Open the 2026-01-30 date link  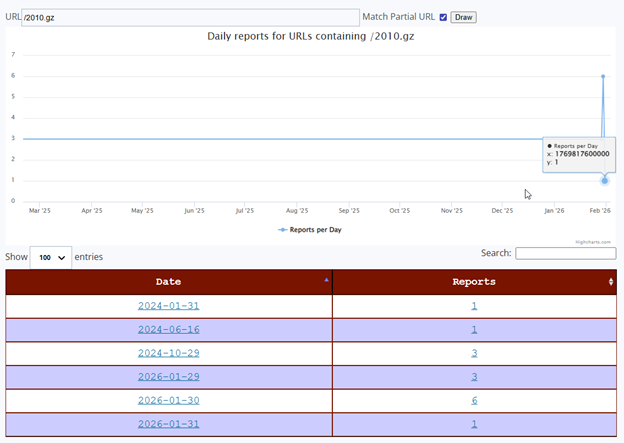(x=169, y=400)
